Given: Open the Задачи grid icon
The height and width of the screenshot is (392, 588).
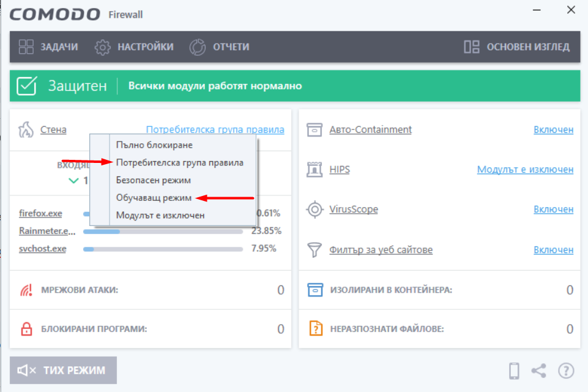Looking at the screenshot, I should tap(26, 47).
